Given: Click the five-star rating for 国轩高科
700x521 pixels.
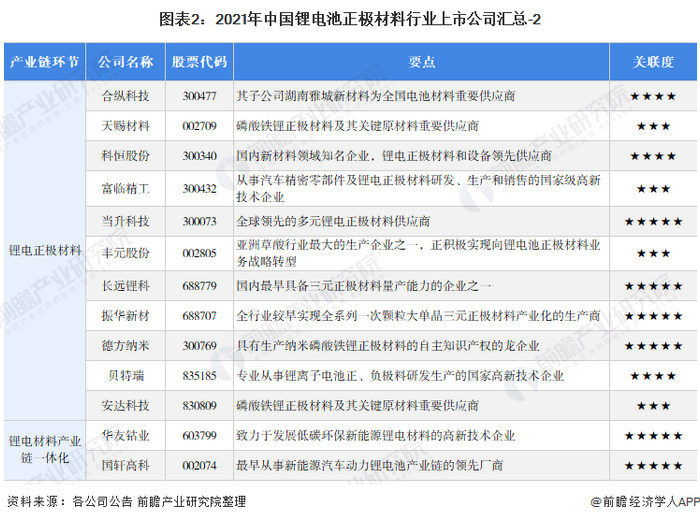Looking at the screenshot, I should [653, 466].
